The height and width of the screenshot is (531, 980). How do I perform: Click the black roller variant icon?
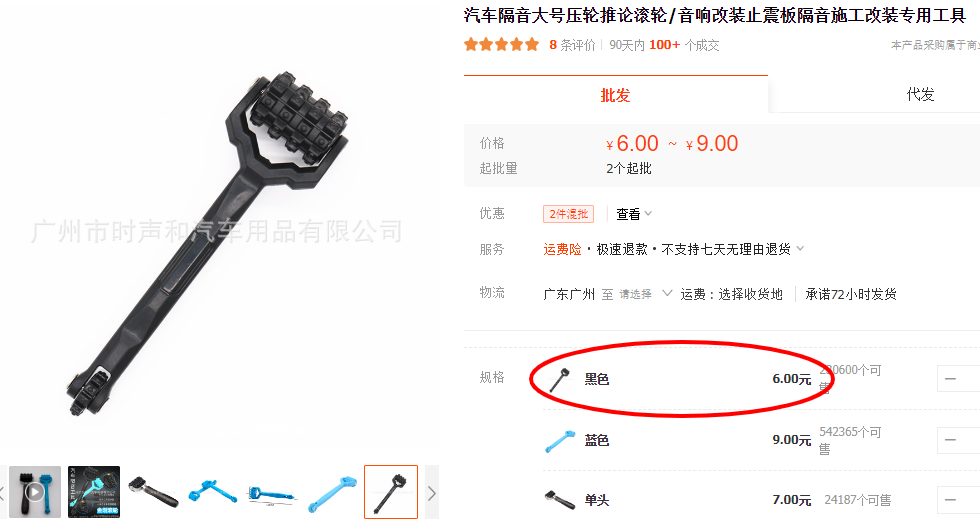559,379
